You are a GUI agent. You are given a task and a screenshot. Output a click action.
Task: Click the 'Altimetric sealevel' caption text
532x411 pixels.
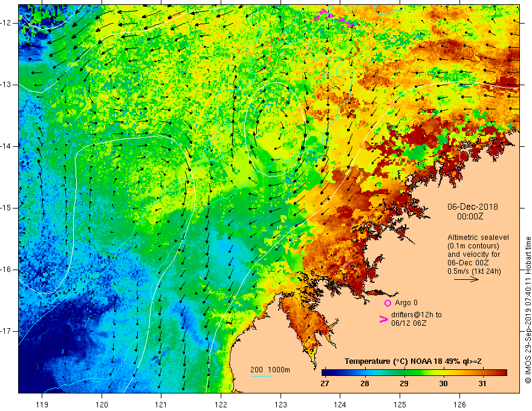[x=478, y=238]
